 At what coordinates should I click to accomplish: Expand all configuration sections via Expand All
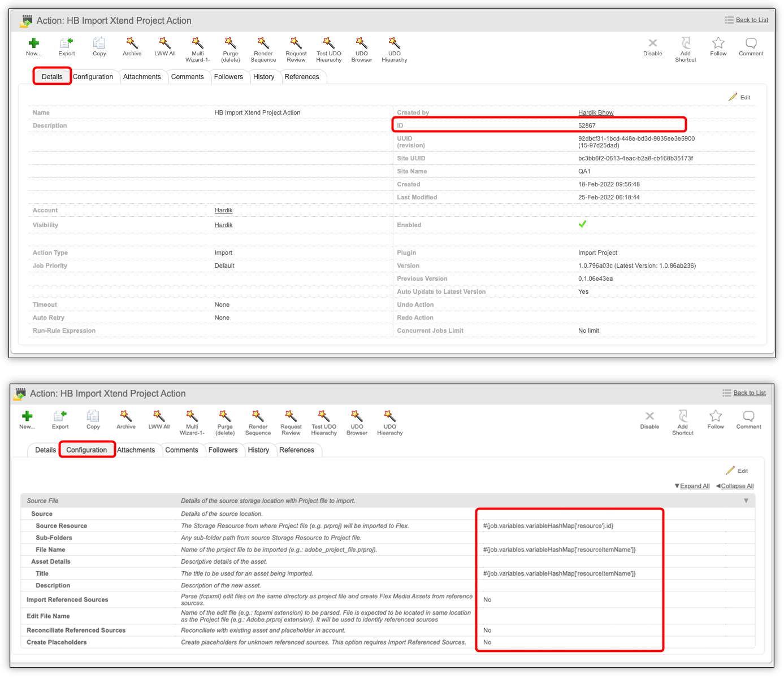(x=694, y=486)
